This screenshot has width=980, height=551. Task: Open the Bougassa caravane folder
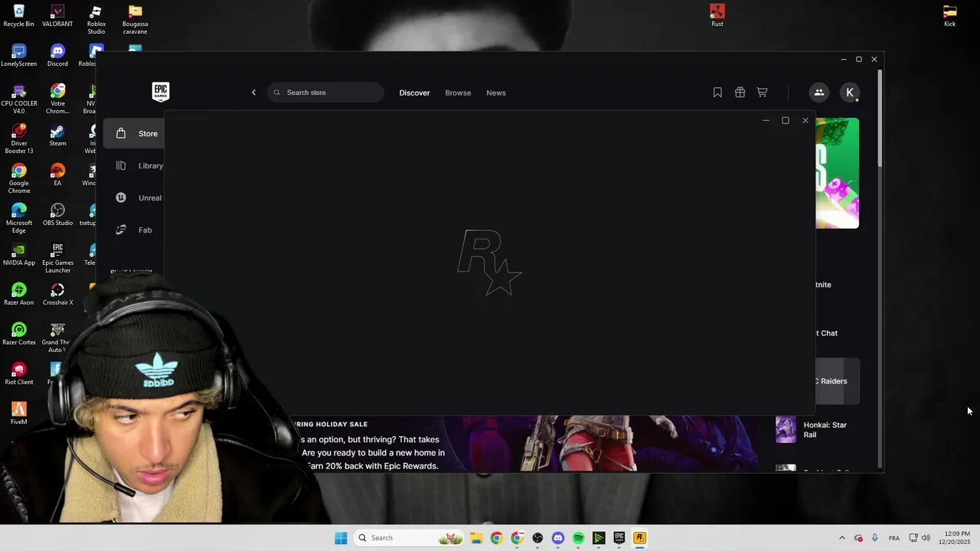[x=135, y=20]
